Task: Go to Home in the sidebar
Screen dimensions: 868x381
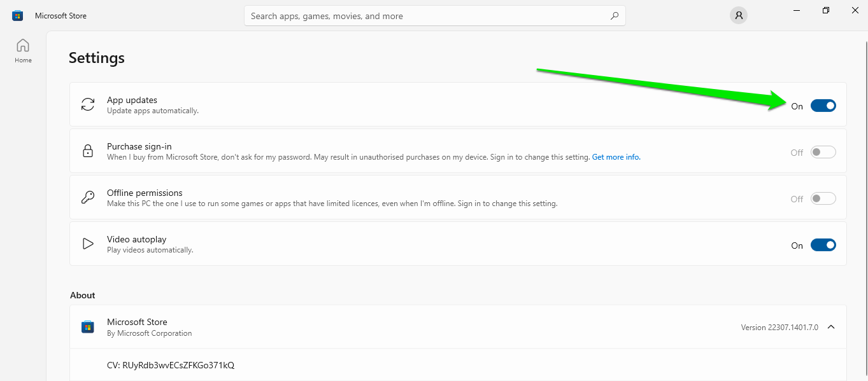Action: 23,51
